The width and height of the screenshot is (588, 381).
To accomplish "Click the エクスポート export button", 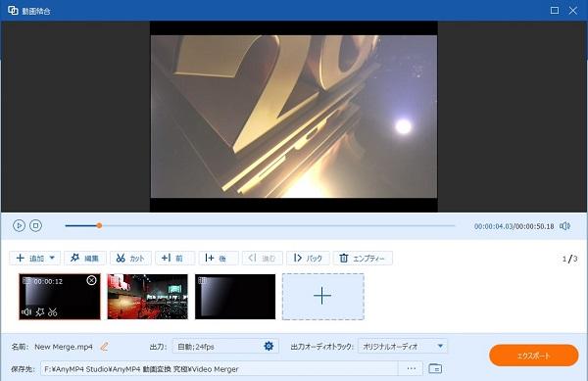I will coord(534,356).
